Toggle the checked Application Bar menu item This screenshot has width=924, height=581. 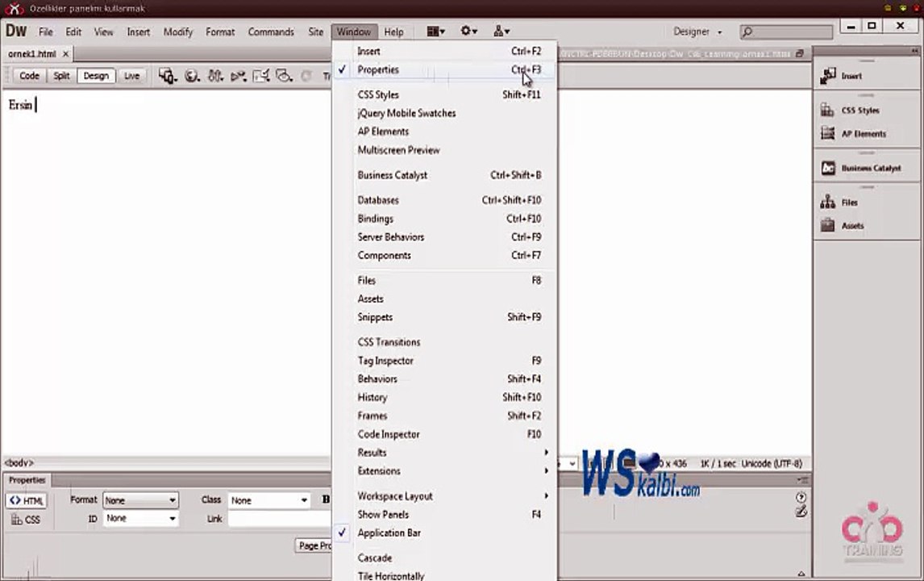(445, 533)
